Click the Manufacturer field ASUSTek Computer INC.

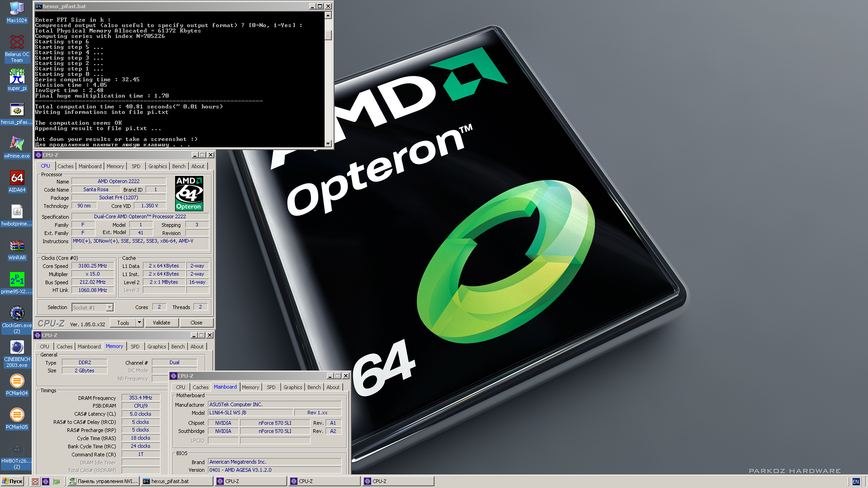click(275, 405)
